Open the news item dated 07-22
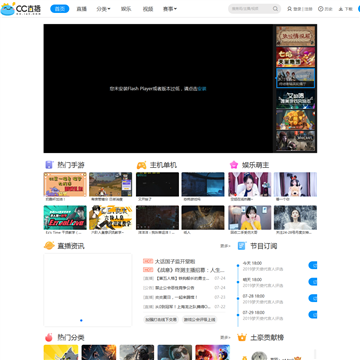Screen dimensions: 360x360 click(x=184, y=307)
